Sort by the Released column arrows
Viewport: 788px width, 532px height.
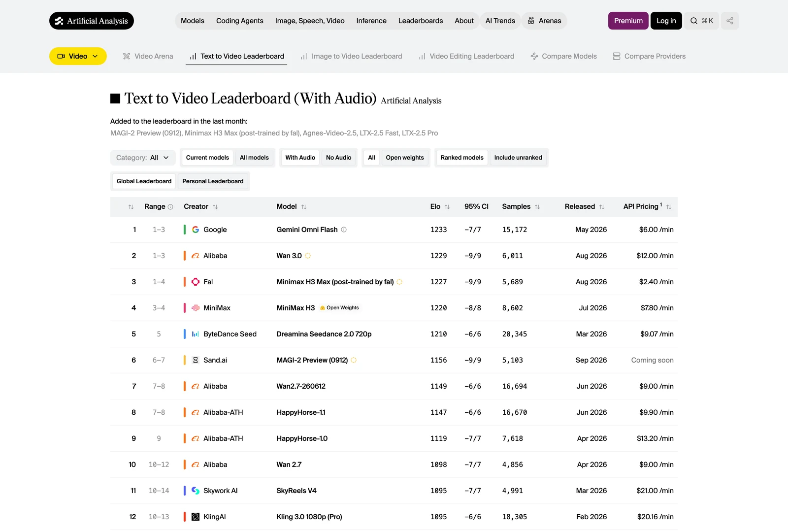(x=602, y=207)
